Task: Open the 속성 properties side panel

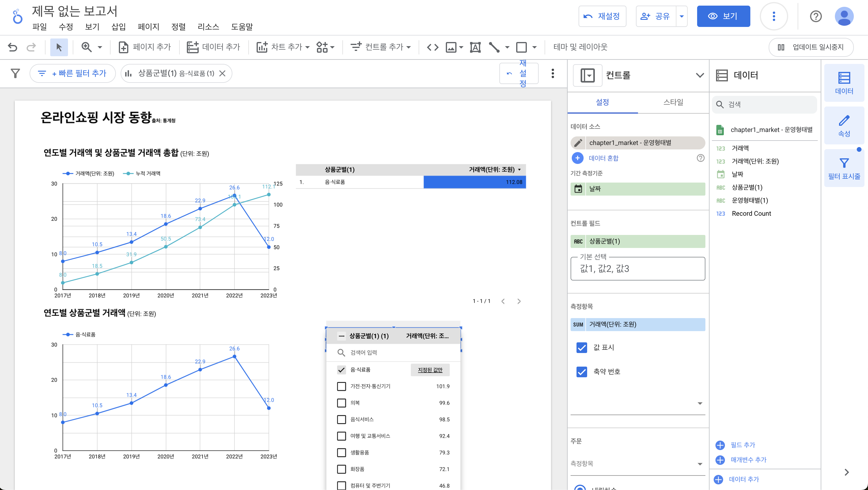Action: 844,125
